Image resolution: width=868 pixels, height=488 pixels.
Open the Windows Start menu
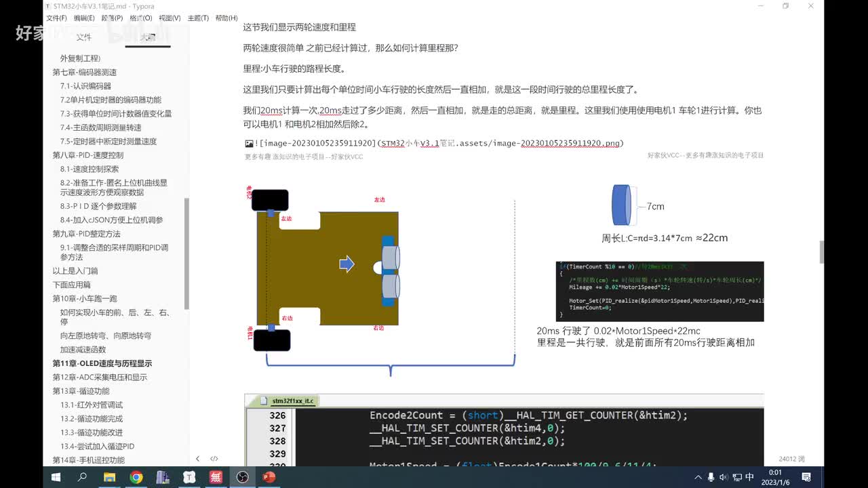[56, 477]
